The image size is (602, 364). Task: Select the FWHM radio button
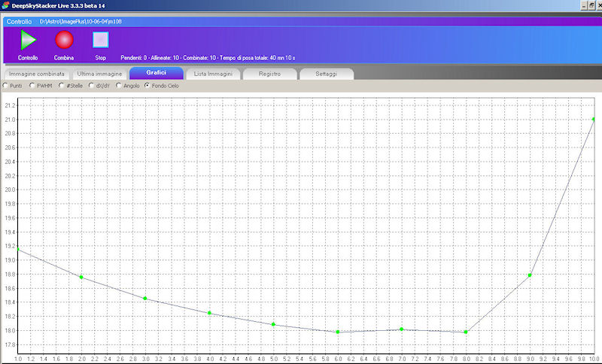point(32,86)
